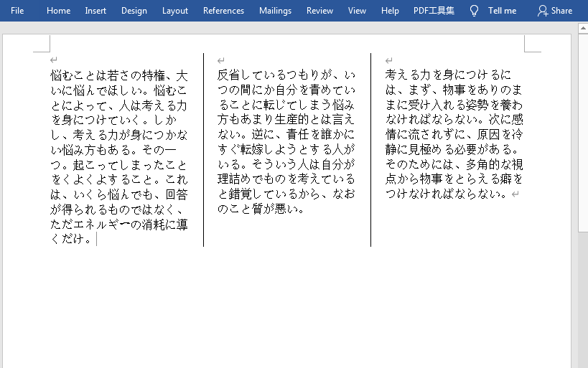Click the Tell me lightbulb icon
The width and height of the screenshot is (588, 368).
pos(474,11)
